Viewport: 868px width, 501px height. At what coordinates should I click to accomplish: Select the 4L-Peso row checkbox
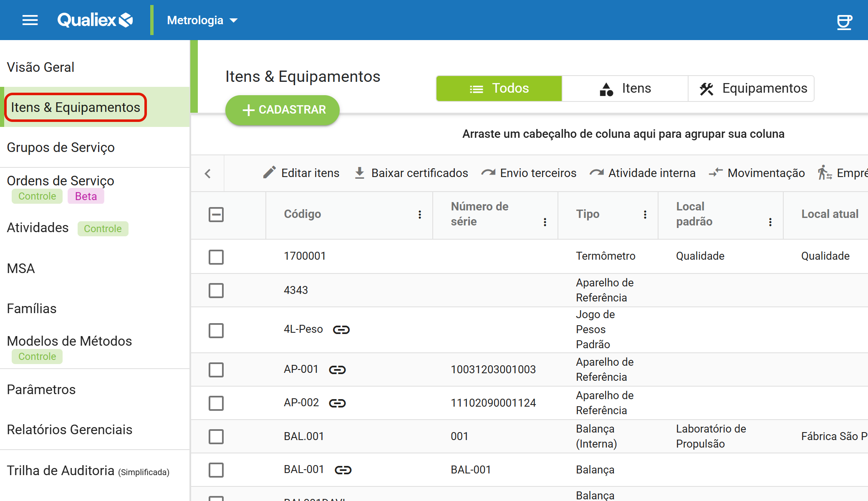pyautogui.click(x=216, y=331)
